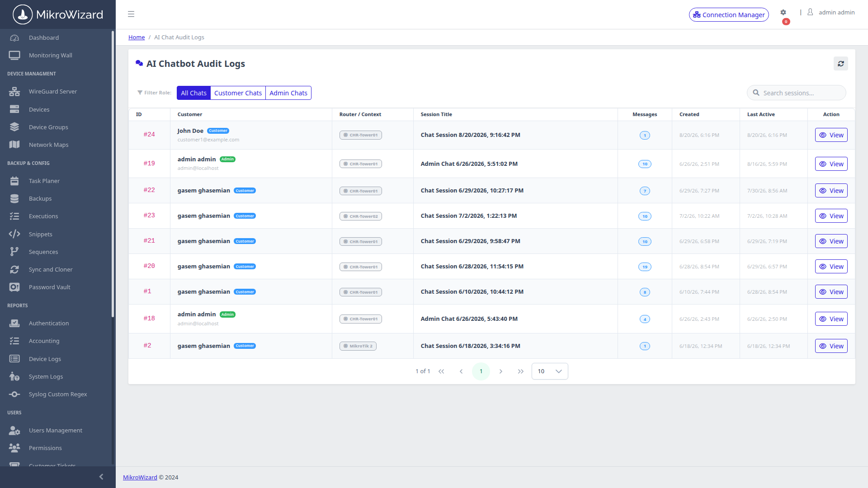Image resolution: width=868 pixels, height=488 pixels.
Task: Click the customer1@example.com email text
Action: (x=208, y=140)
